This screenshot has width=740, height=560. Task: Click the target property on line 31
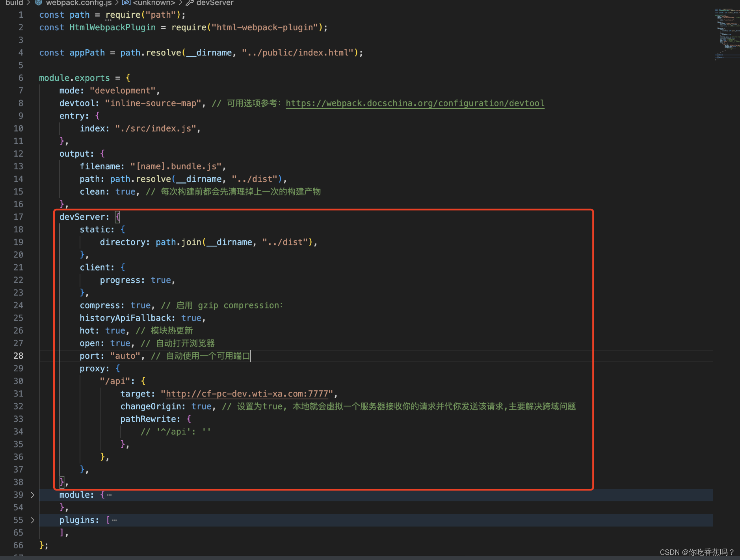[x=135, y=394]
